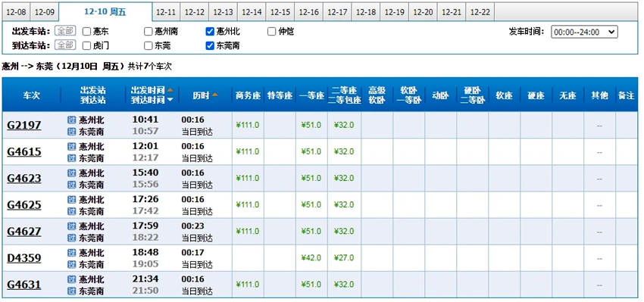644x302 pixels.
Task: Click the station icon beside 惠州北 for D4359
Action: pyautogui.click(x=71, y=252)
